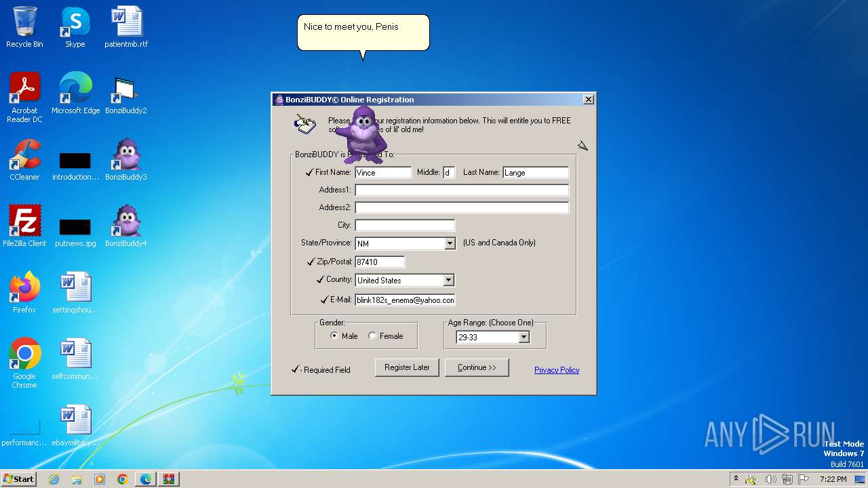The width and height of the screenshot is (868, 488).
Task: Open the Country dropdown
Action: pyautogui.click(x=448, y=280)
